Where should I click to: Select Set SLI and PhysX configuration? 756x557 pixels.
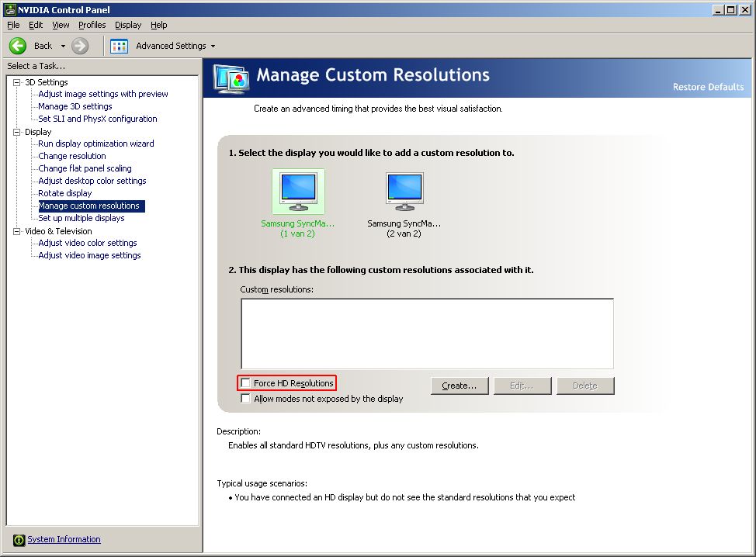pos(98,119)
